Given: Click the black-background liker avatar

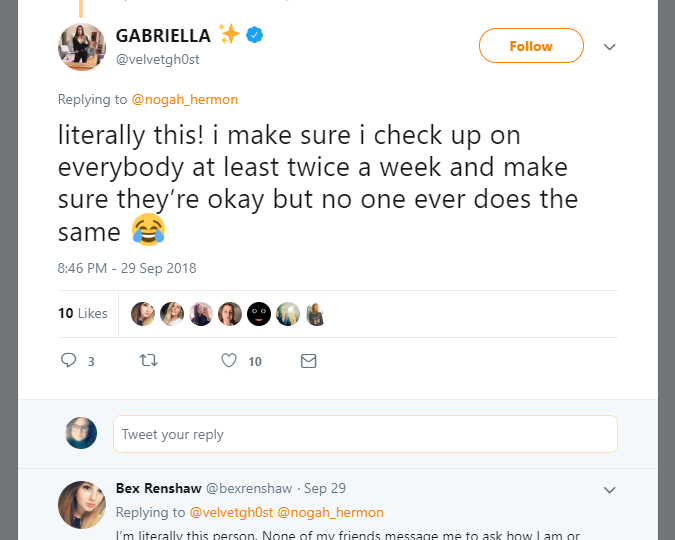Looking at the screenshot, I should (259, 314).
